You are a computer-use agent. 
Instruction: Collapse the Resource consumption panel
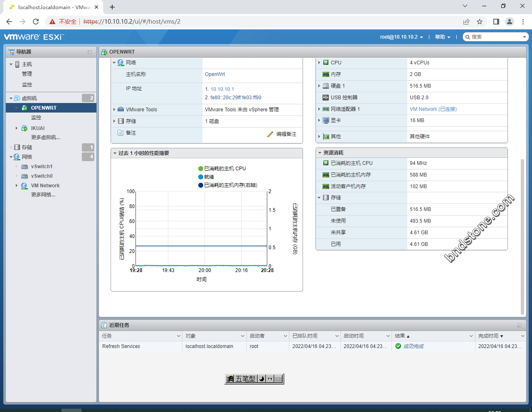320,153
